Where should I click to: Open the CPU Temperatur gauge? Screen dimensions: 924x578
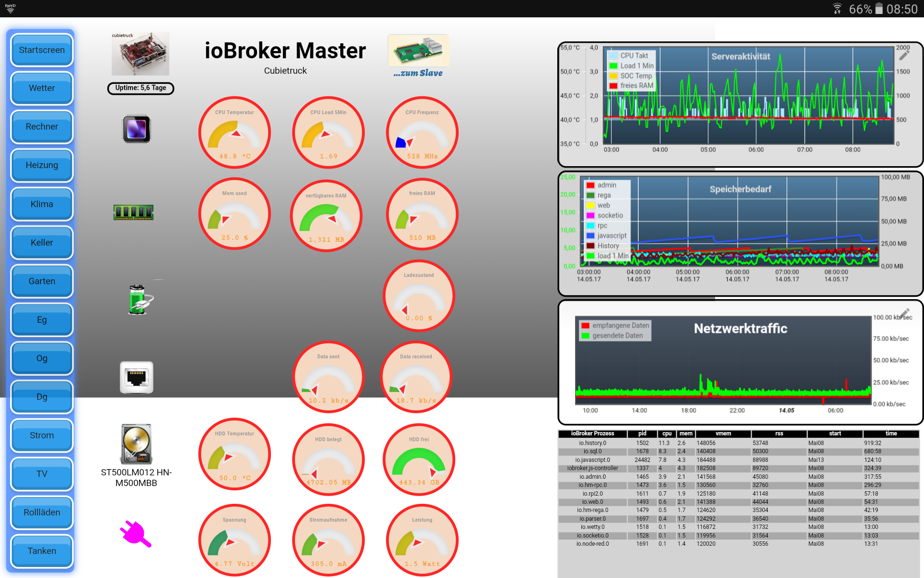click(234, 132)
